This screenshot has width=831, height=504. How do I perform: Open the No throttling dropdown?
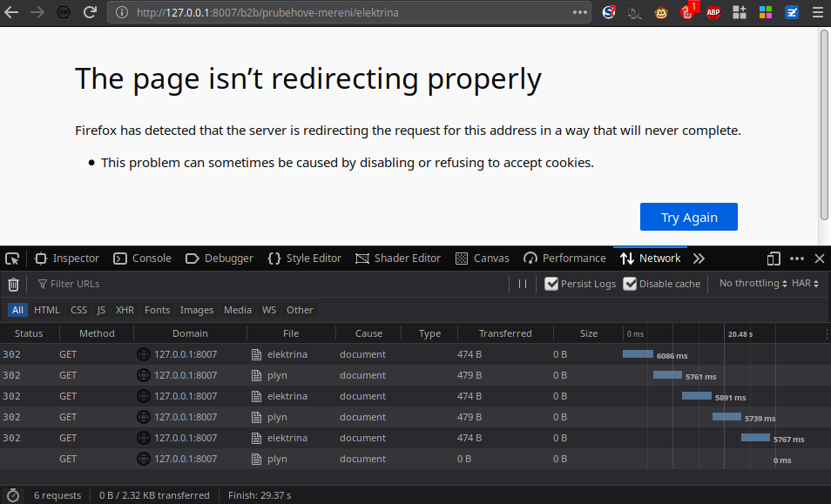coord(753,284)
